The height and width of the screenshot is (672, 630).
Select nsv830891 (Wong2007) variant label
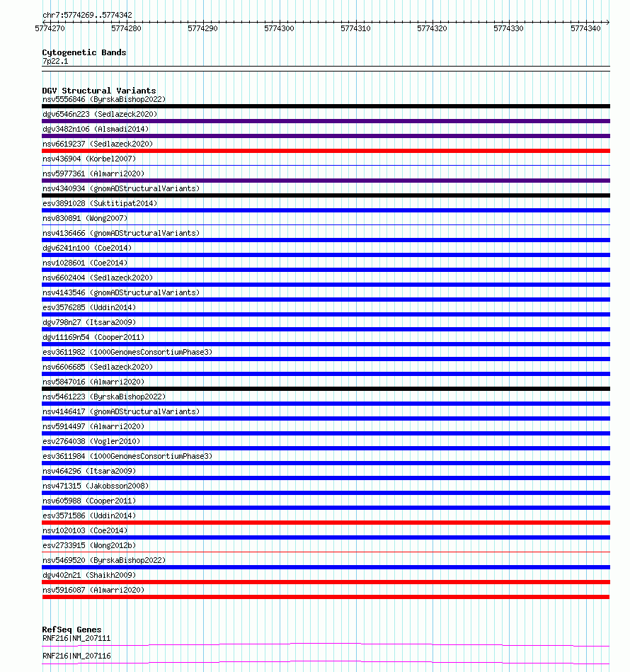[x=85, y=218]
